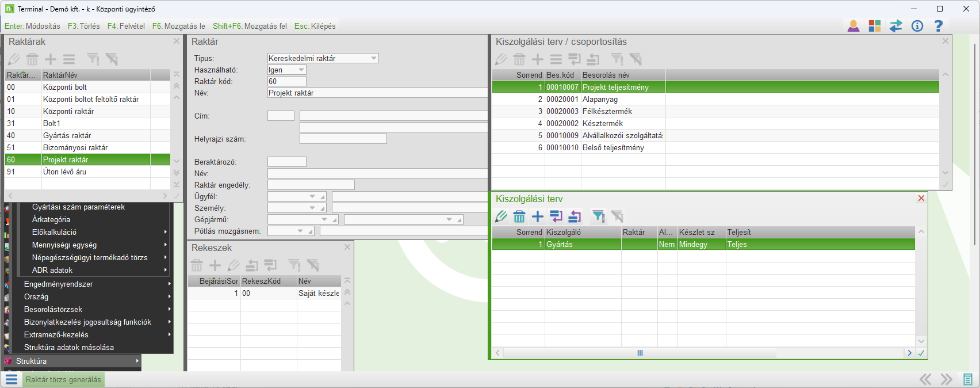This screenshot has height=388, width=980.
Task: Click the Helyrajzi szám input field
Action: pyautogui.click(x=343, y=139)
